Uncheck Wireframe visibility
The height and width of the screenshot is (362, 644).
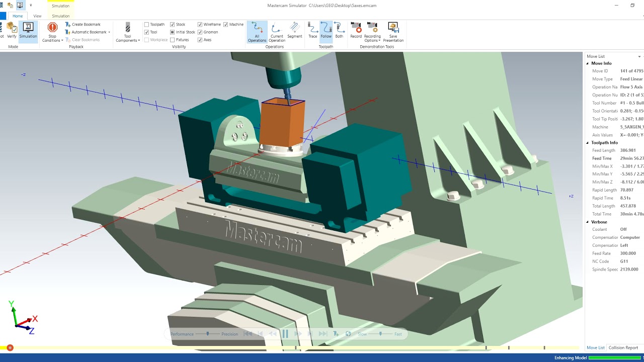200,24
